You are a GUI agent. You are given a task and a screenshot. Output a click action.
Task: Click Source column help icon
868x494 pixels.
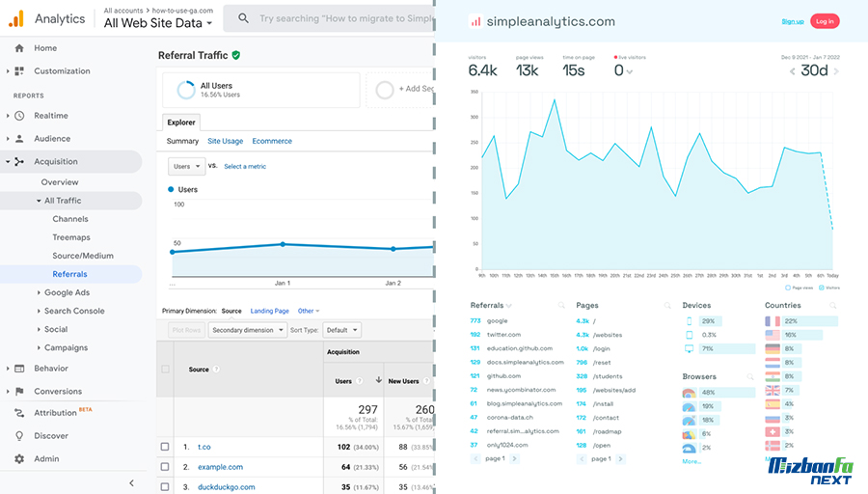pos(216,370)
